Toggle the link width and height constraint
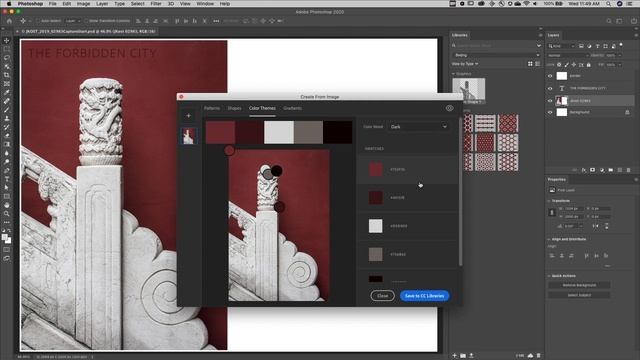 pos(552,212)
